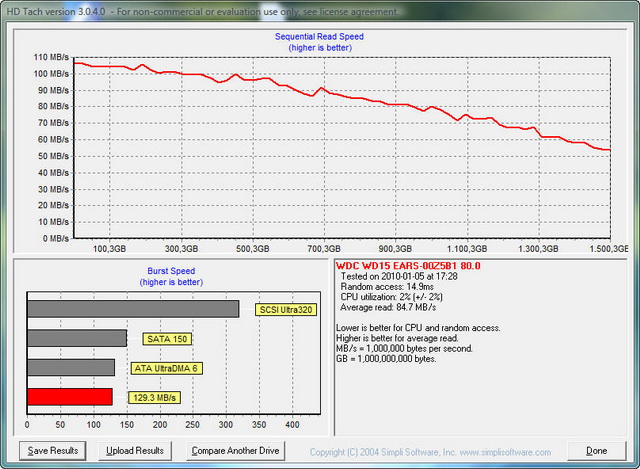The height and width of the screenshot is (469, 640).
Task: Select the gray ATA UltraDMA 6 bar
Action: tap(71, 368)
